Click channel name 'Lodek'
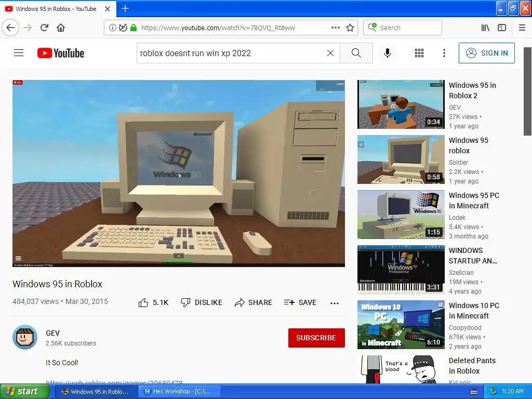 pos(457,218)
